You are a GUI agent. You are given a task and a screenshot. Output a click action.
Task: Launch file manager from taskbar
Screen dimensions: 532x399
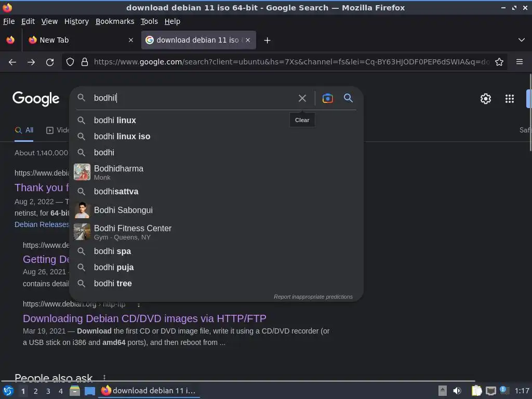coord(75,391)
